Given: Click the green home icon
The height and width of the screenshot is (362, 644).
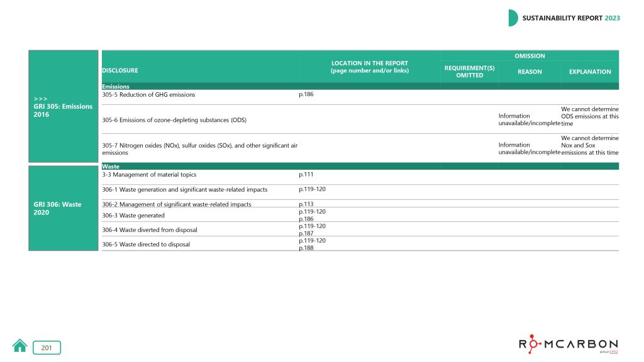Looking at the screenshot, I should tap(20, 346).
